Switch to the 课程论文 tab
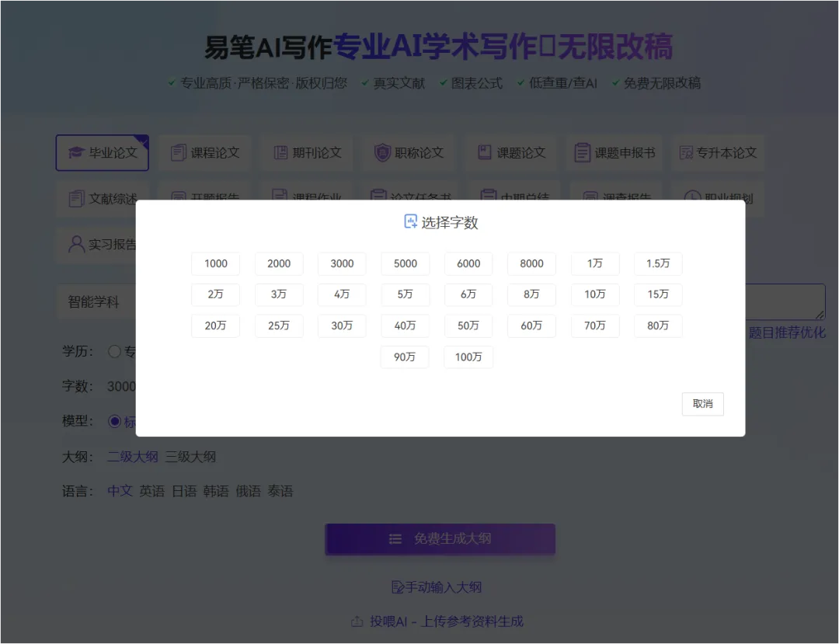This screenshot has height=644, width=839. click(205, 153)
